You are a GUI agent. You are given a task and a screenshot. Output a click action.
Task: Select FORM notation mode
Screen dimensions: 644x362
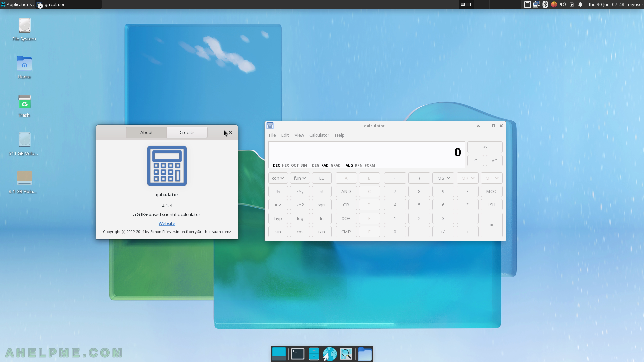point(370,165)
